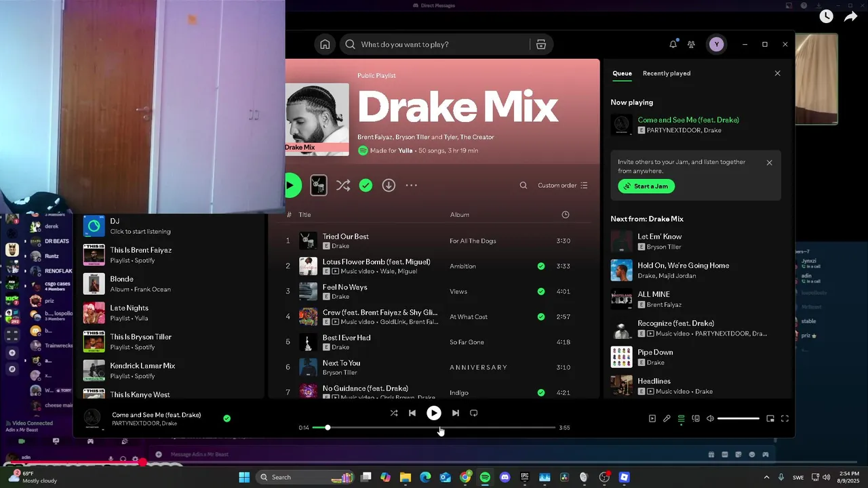Open DaVinci Resolve from the taskbar
The image size is (868, 488).
[564, 477]
